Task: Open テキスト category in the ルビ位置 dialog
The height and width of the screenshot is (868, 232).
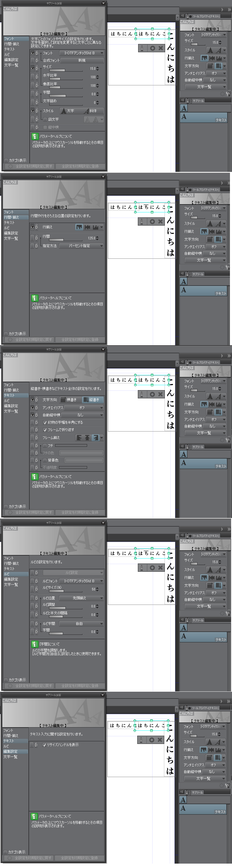Action: (x=9, y=568)
